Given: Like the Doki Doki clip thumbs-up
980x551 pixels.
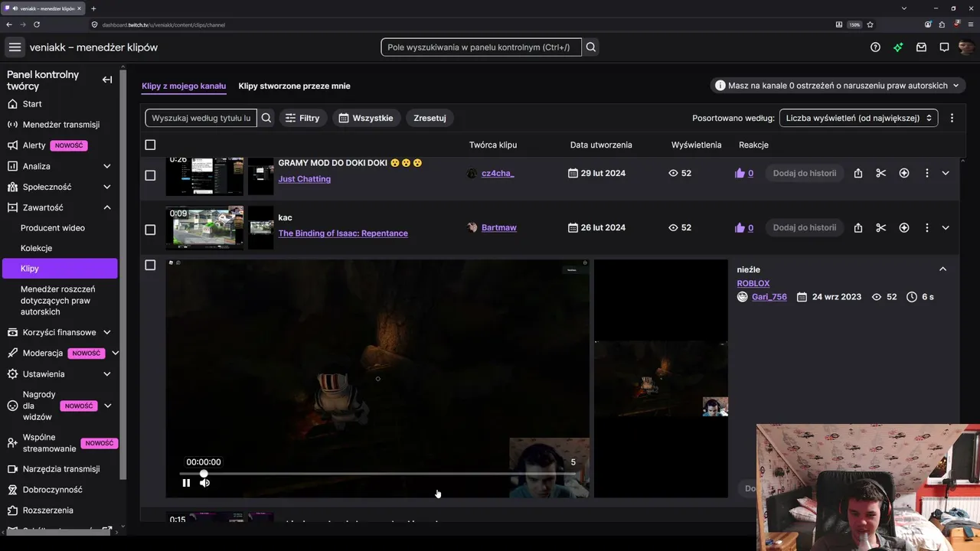Looking at the screenshot, I should coord(740,173).
